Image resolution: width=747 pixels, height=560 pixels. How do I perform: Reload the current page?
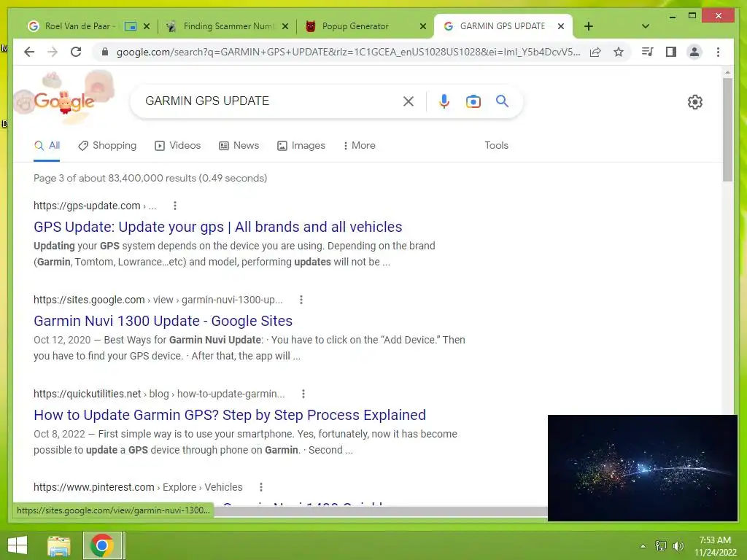76,52
